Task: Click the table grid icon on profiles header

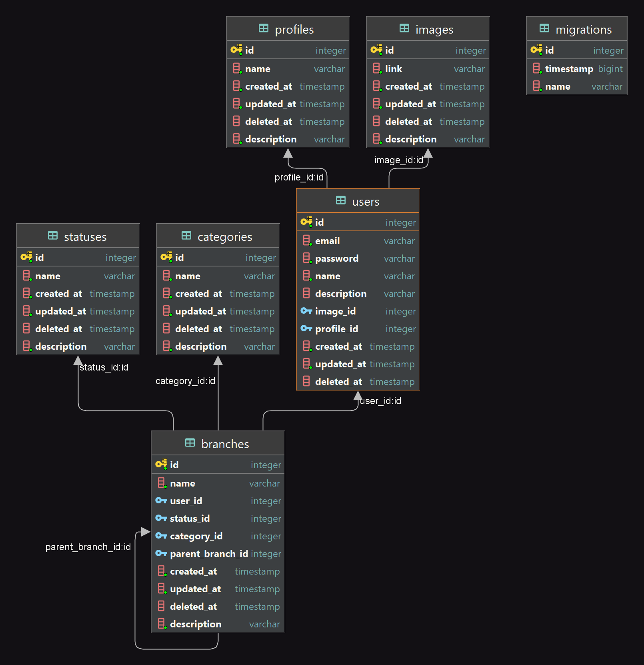Action: point(264,28)
